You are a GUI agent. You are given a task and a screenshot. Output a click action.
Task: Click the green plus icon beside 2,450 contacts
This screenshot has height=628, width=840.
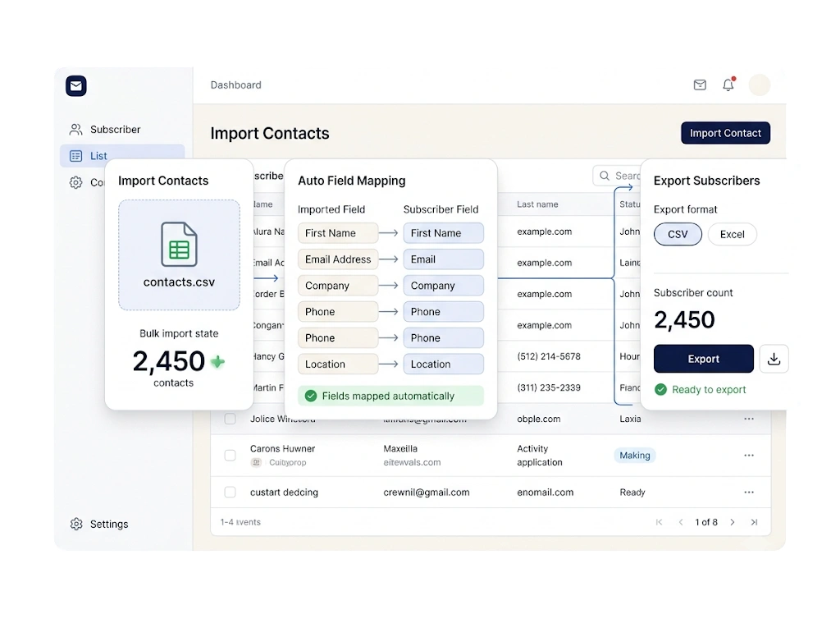pos(217,362)
